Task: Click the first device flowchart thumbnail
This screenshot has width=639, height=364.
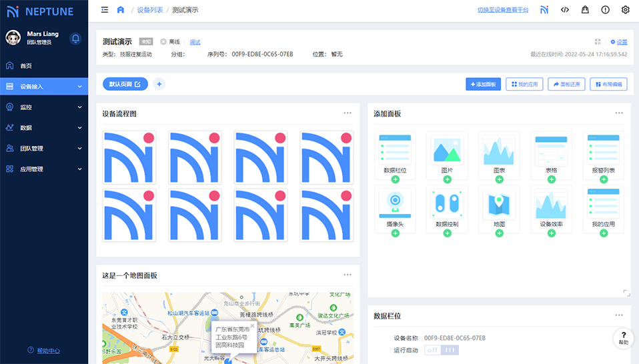Action: tap(129, 157)
